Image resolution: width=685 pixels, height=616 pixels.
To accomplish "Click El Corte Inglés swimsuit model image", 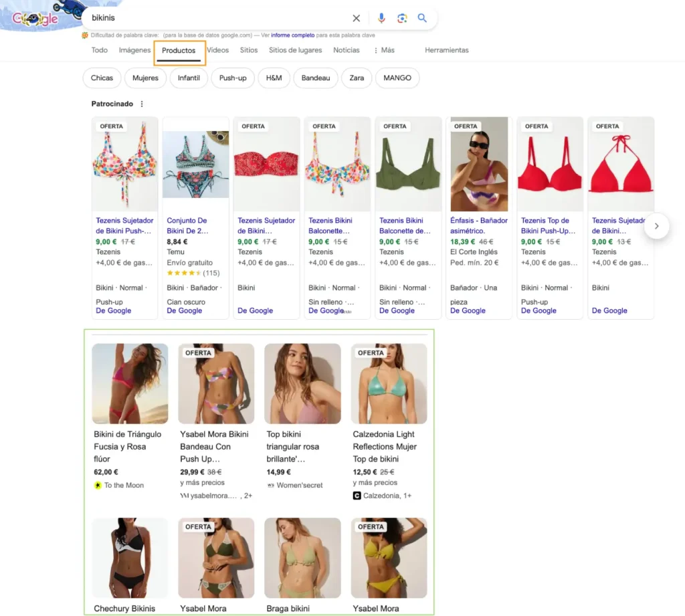I will (479, 165).
